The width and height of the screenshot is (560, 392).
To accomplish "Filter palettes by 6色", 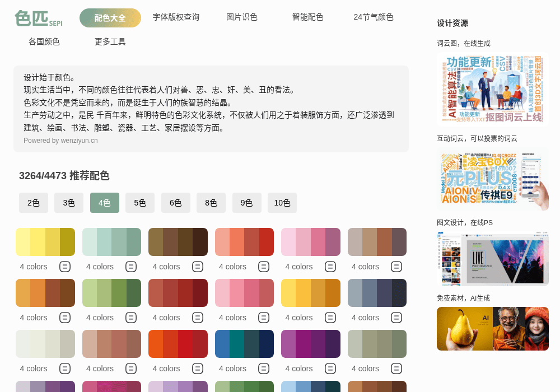I will 175,203.
